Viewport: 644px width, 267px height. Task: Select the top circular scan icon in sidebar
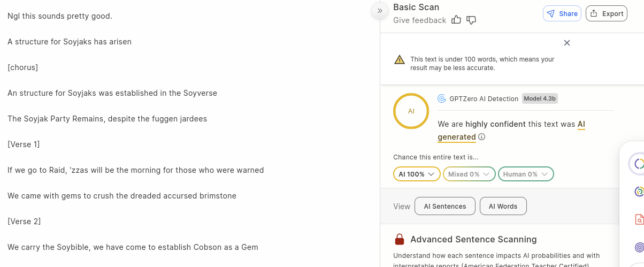pos(639,164)
